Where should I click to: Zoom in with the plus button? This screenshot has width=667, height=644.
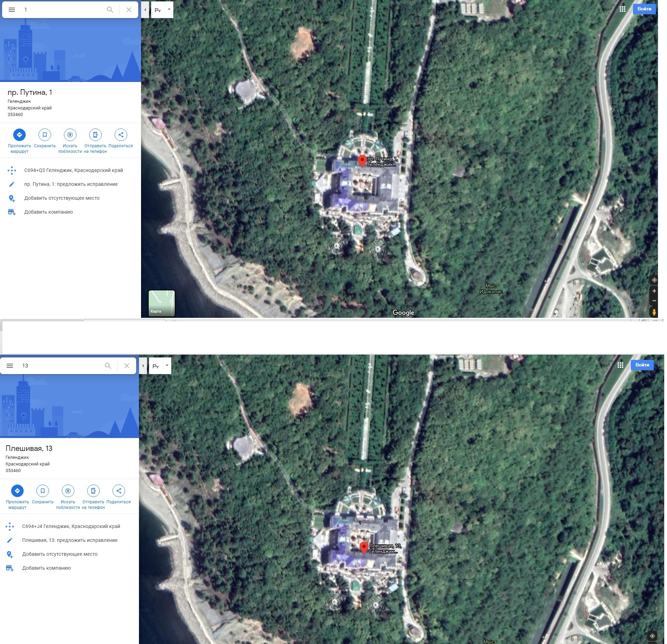pyautogui.click(x=654, y=291)
